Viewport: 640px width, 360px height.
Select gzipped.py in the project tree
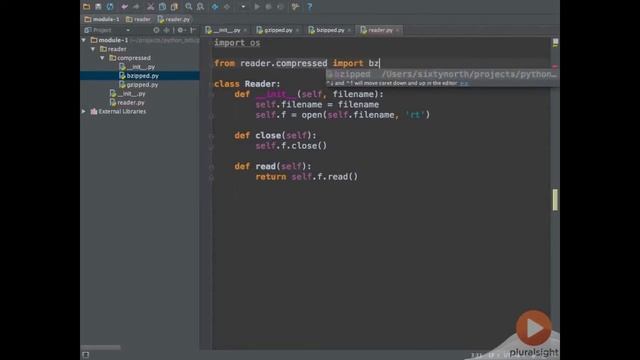coord(139,85)
